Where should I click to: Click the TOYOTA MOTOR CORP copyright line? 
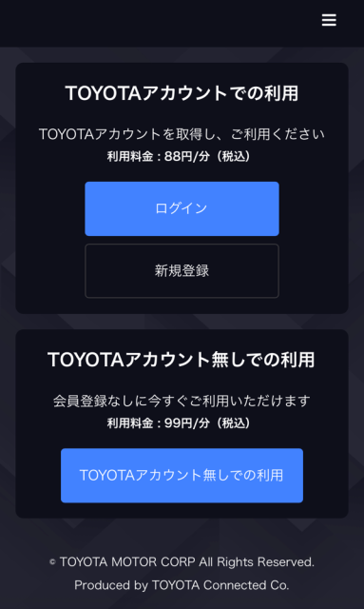click(182, 562)
